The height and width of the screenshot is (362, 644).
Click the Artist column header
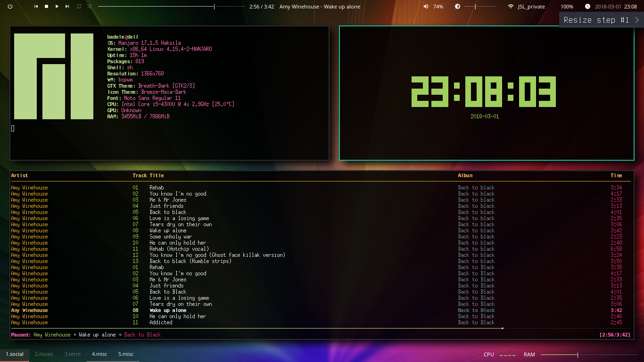coord(19,175)
